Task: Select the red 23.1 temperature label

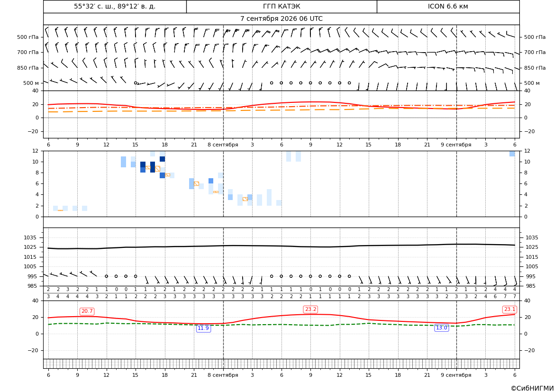Action: 509,310
